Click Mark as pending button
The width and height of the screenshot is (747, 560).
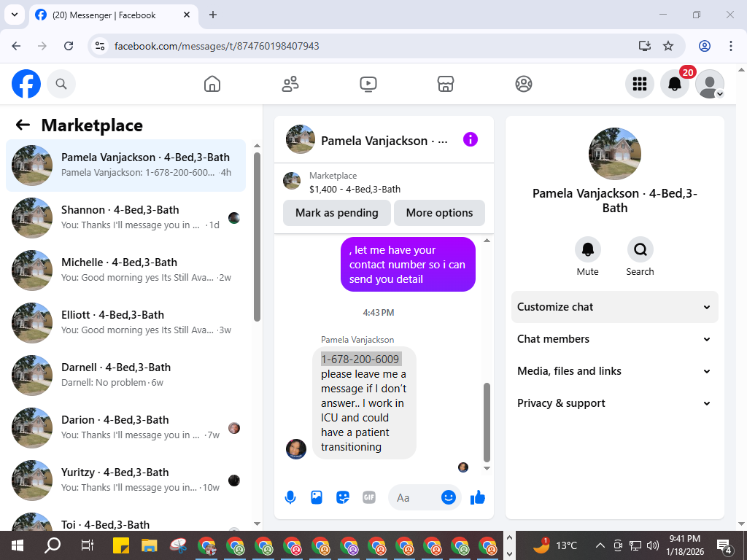pos(337,213)
